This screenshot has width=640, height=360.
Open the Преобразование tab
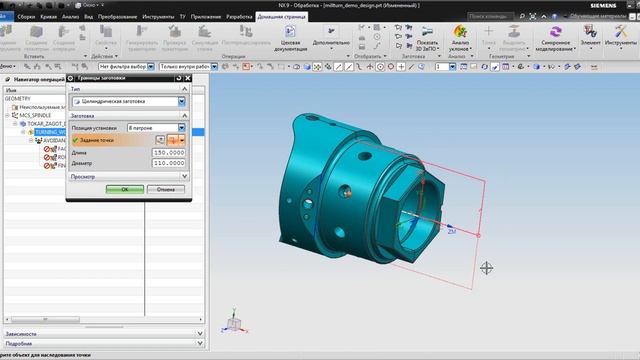tap(118, 17)
